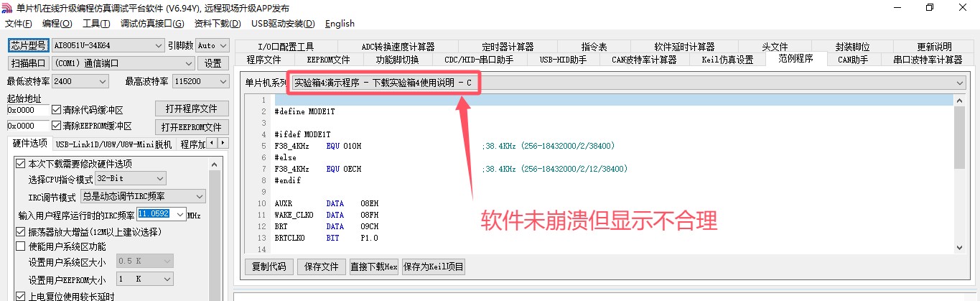Select the 范例程序 tab
Image resolution: width=980 pixels, height=301 pixels.
pos(796,59)
